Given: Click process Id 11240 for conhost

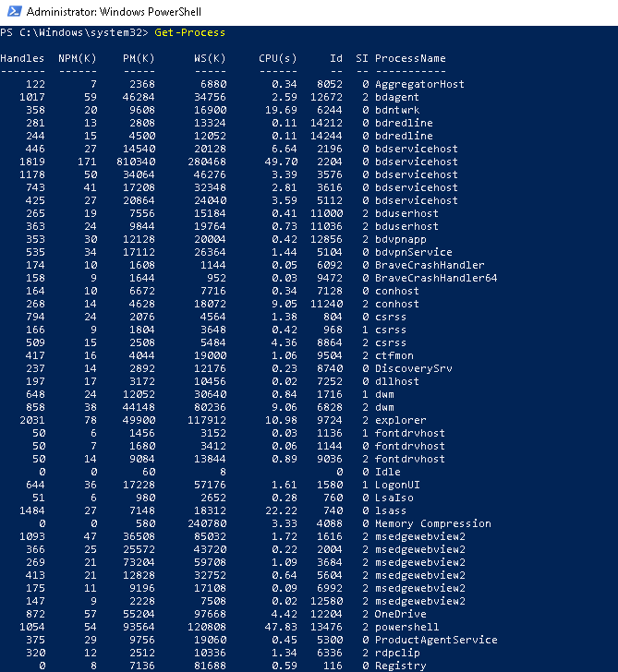Looking at the screenshot, I should 326,304.
